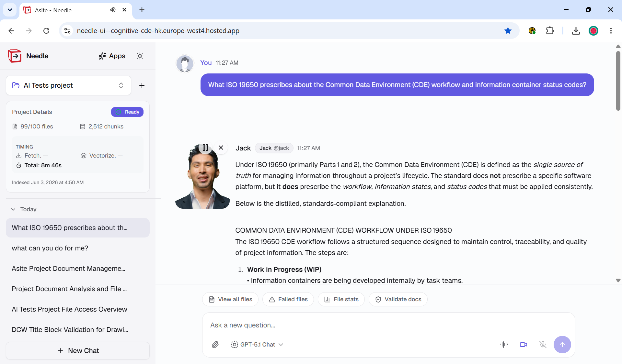Reload the page
622x364 pixels.
(x=46, y=31)
